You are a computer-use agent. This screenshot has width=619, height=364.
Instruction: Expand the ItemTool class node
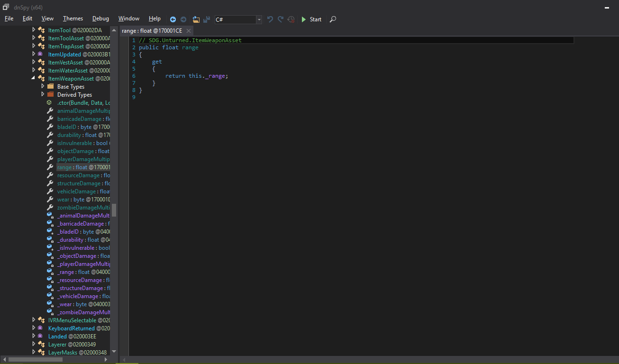point(34,30)
